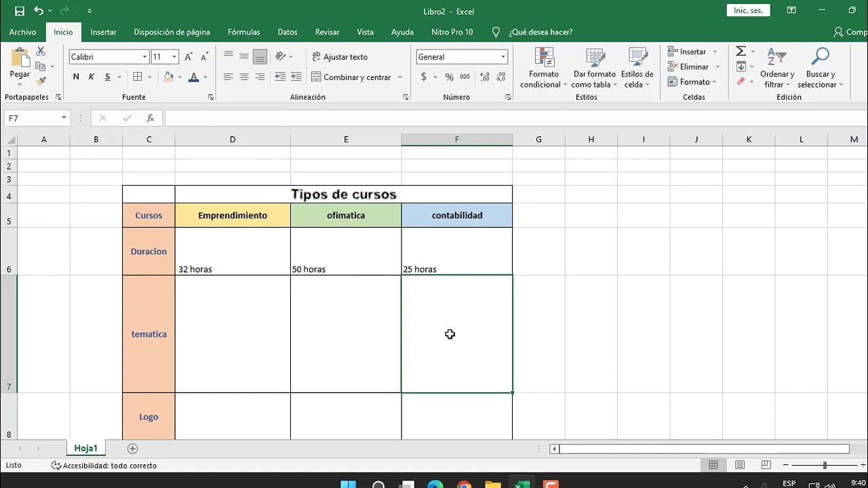Toggle underline formatting with S
The height and width of the screenshot is (488, 868).
[x=106, y=77]
